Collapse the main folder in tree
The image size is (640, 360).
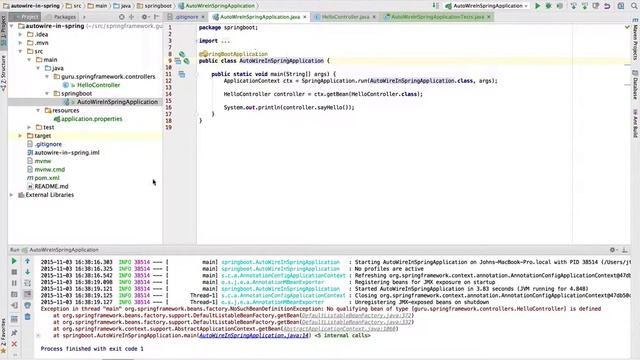29,60
